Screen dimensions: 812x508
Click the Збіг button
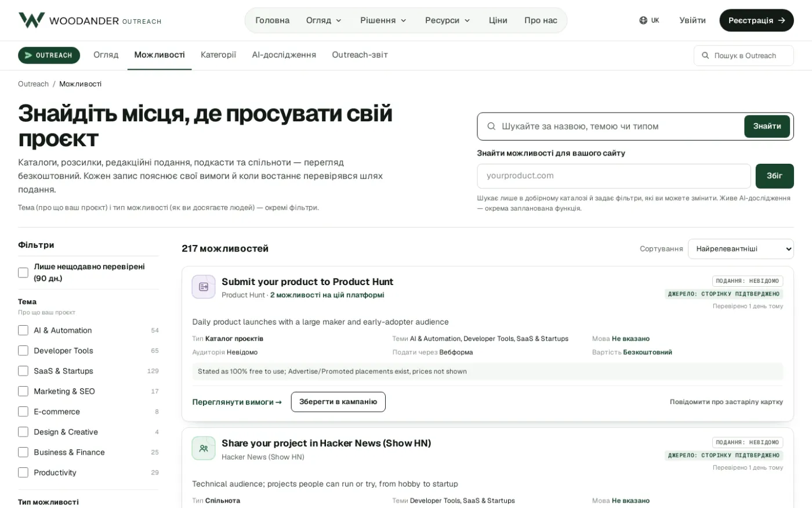coord(774,176)
